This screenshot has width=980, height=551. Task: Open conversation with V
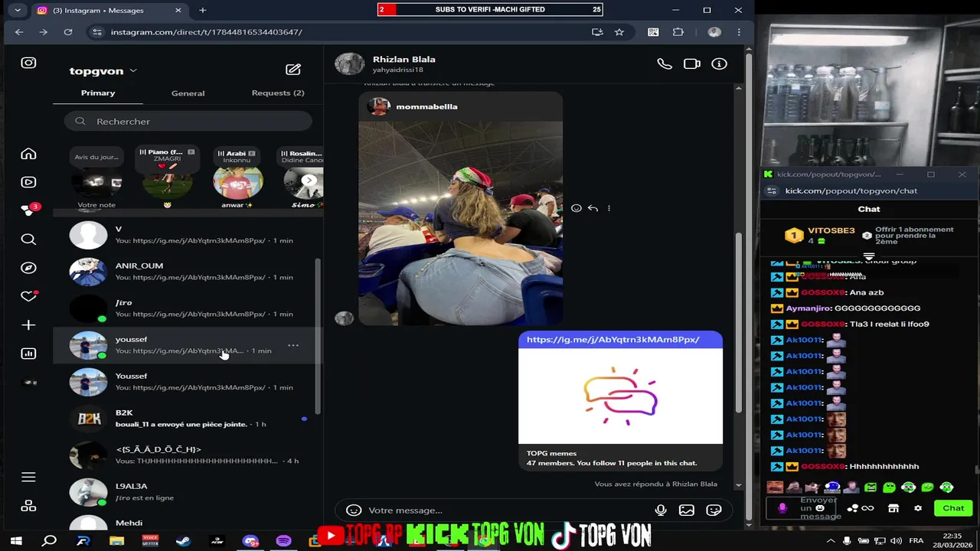tap(186, 235)
